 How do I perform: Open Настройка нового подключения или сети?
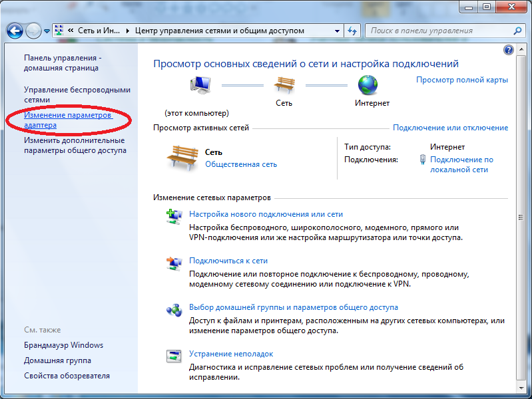pyautogui.click(x=266, y=214)
